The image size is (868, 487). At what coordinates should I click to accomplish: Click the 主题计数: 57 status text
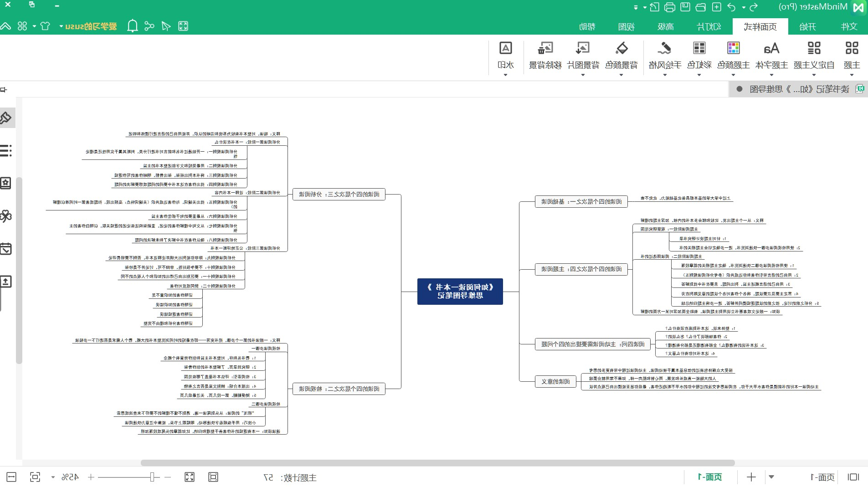click(290, 477)
